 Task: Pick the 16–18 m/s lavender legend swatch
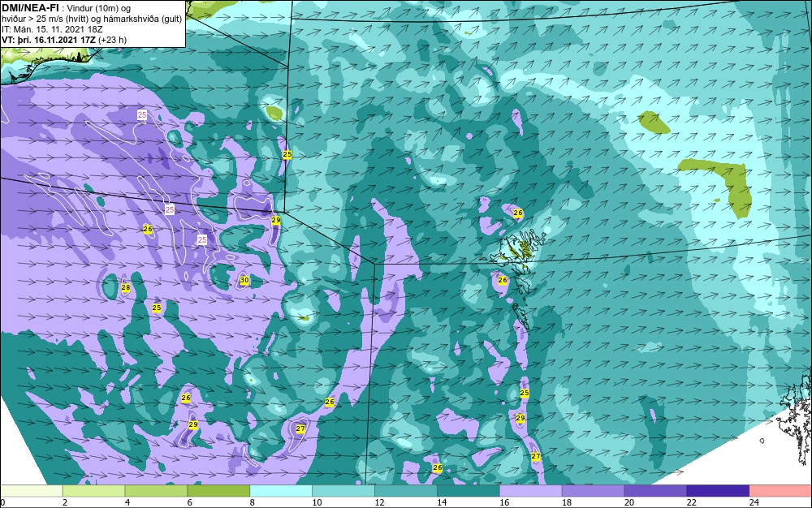click(x=531, y=490)
